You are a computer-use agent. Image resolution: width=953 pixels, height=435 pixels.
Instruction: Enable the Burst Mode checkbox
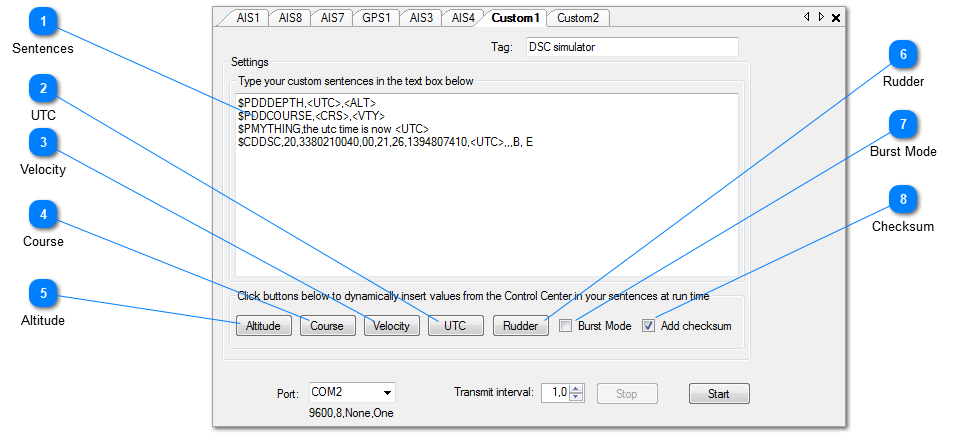(x=566, y=326)
